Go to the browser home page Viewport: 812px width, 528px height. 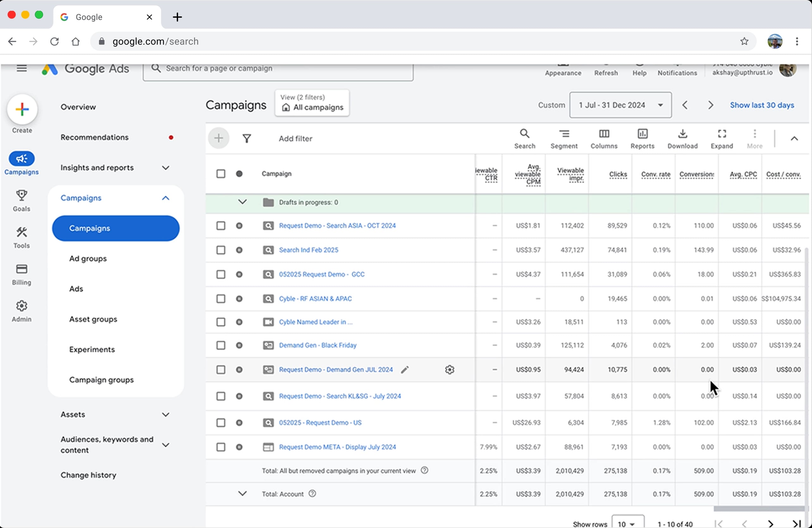point(75,41)
